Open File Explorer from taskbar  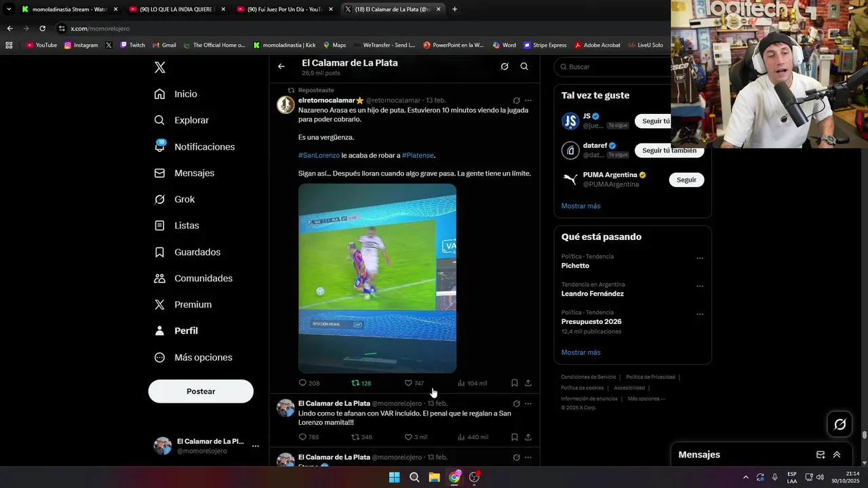(x=434, y=477)
